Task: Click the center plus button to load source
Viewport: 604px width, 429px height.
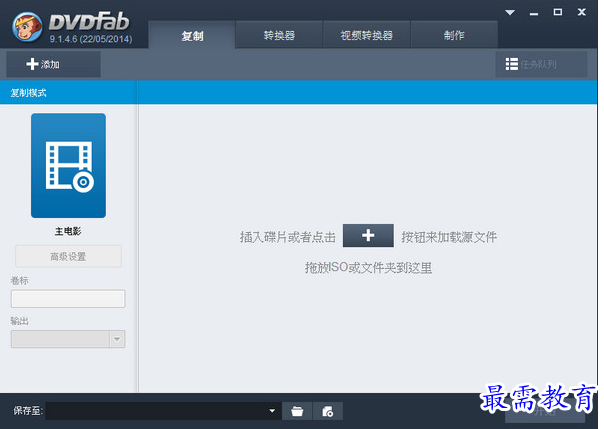Action: click(368, 235)
